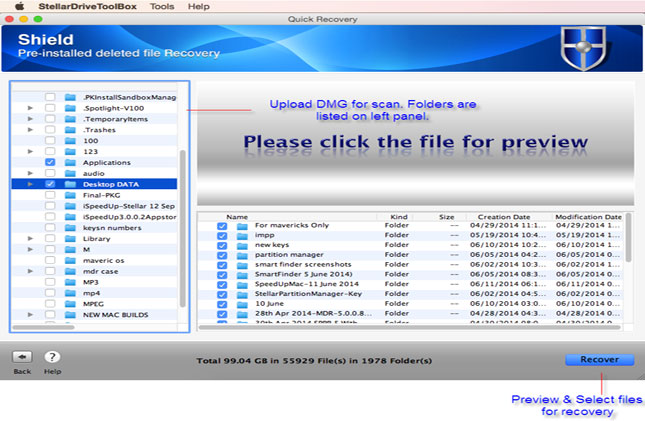
Task: Click the MPEG folder icon
Action: click(70, 304)
